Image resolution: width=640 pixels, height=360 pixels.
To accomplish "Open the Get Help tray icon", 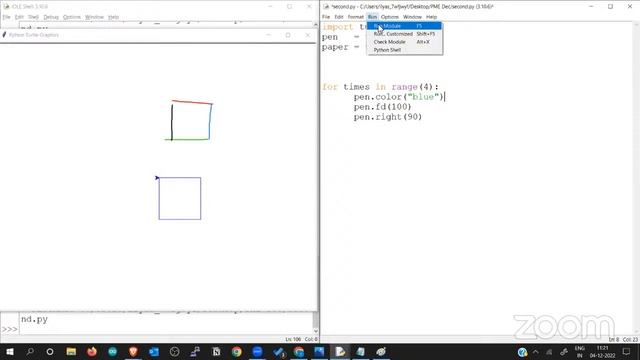I will click(x=522, y=352).
